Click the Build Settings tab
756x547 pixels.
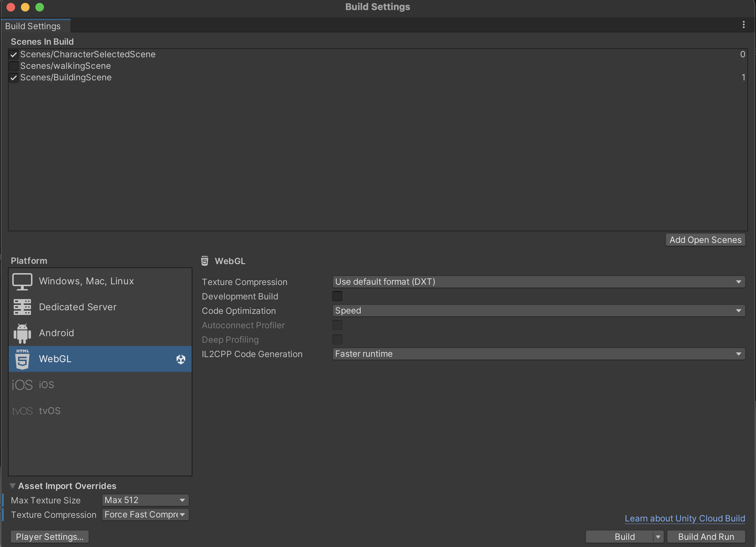(x=33, y=26)
